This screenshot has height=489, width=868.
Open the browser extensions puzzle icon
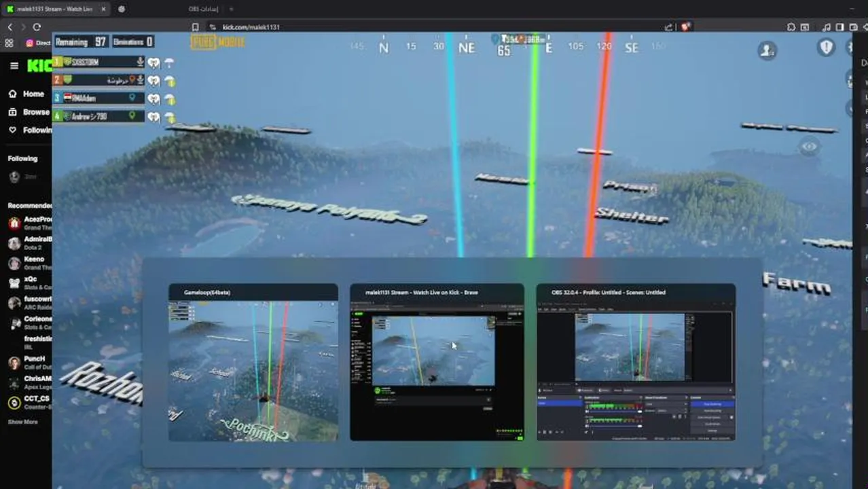pos(791,27)
